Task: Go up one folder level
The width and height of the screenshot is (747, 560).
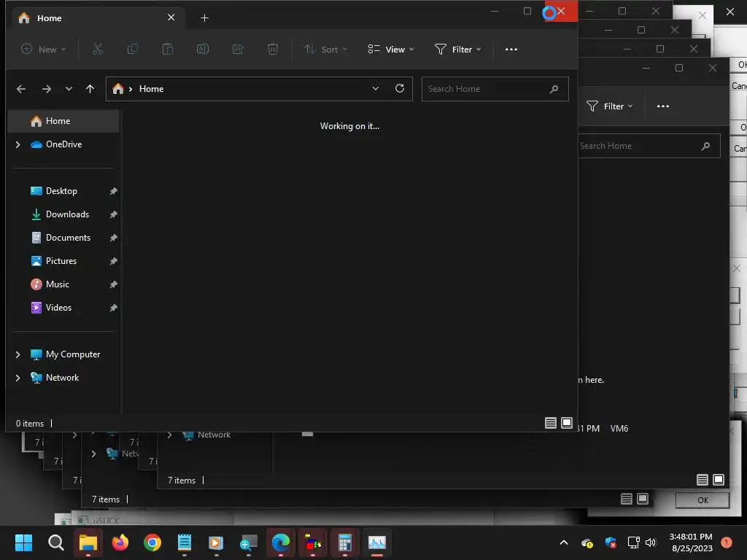Action: (x=90, y=89)
